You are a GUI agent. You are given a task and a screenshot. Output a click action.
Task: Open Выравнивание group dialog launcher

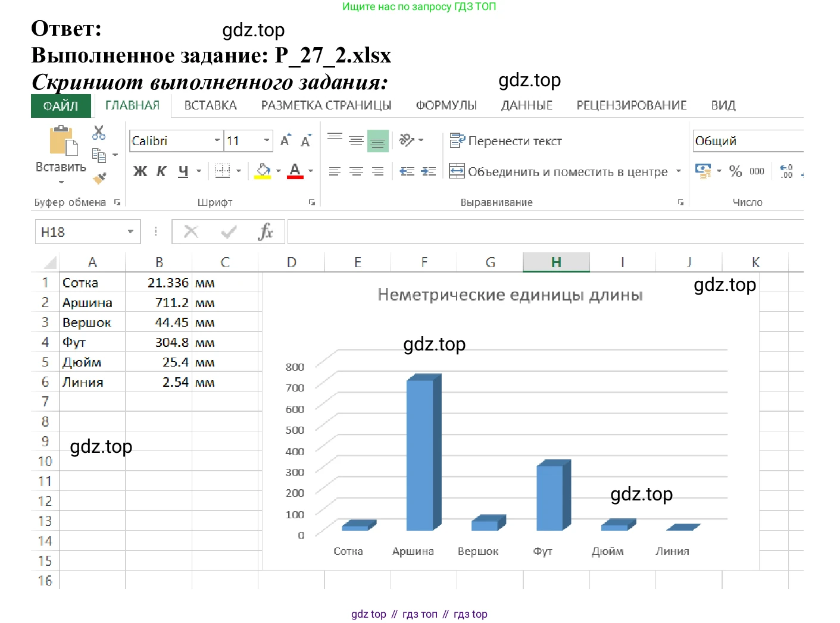pos(680,202)
